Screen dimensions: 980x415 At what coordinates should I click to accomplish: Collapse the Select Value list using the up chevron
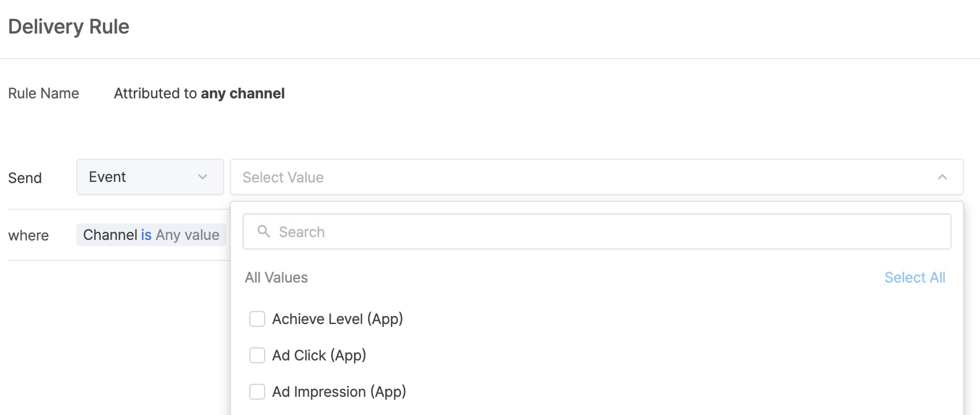(x=942, y=177)
